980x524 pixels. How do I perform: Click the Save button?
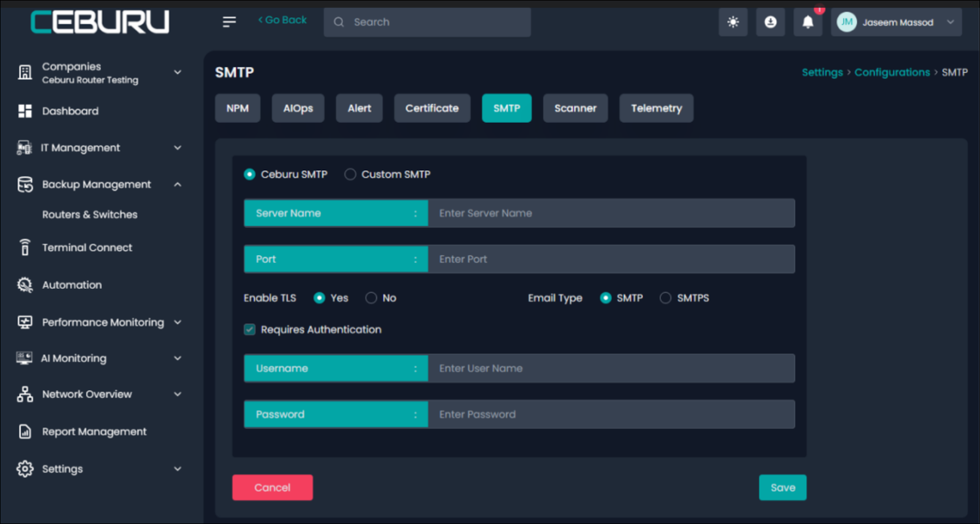point(783,487)
